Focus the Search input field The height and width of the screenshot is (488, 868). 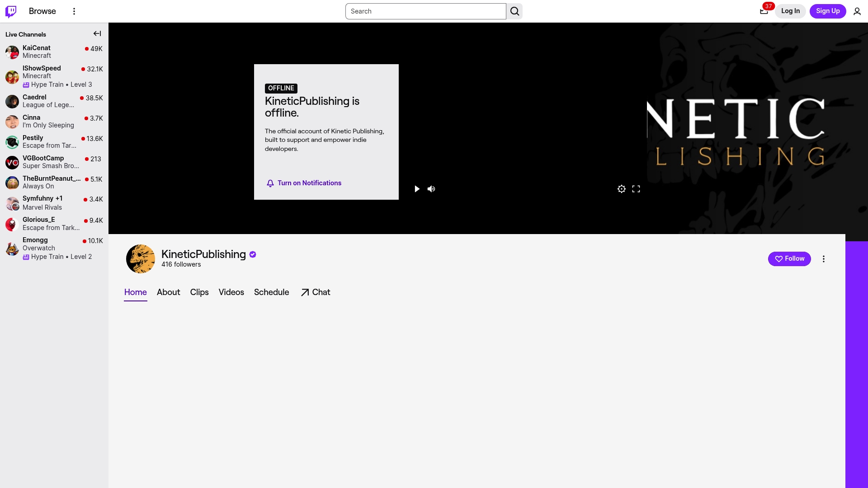coord(426,11)
